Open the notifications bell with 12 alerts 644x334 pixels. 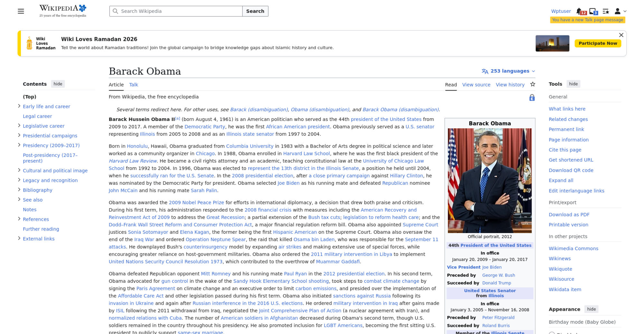tap(579, 11)
